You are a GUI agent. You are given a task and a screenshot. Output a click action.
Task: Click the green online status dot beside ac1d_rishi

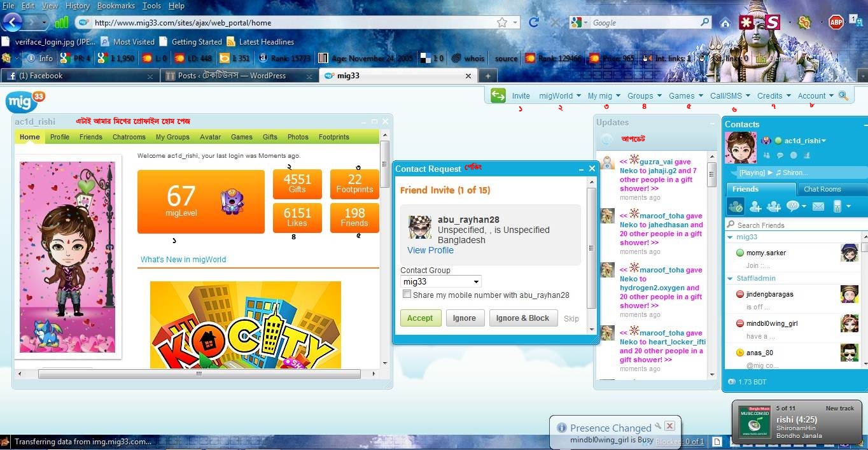coord(778,141)
